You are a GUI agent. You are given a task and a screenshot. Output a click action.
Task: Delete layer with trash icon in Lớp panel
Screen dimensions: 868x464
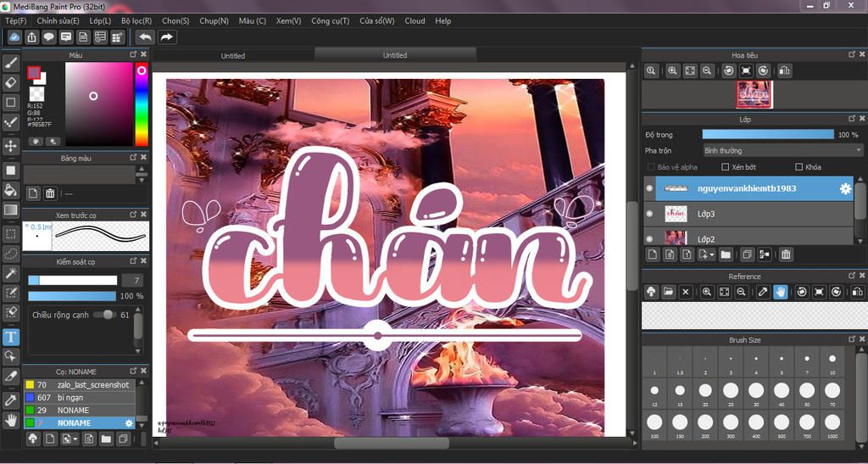(786, 254)
